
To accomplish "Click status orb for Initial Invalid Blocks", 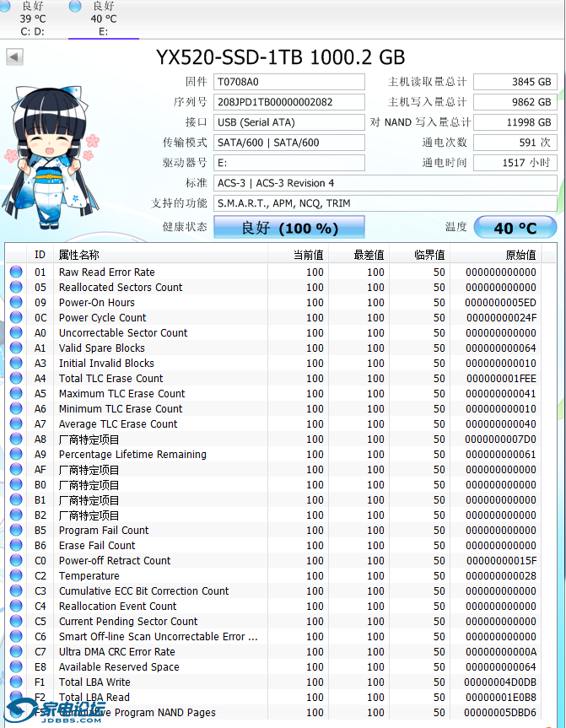I will (x=16, y=363).
